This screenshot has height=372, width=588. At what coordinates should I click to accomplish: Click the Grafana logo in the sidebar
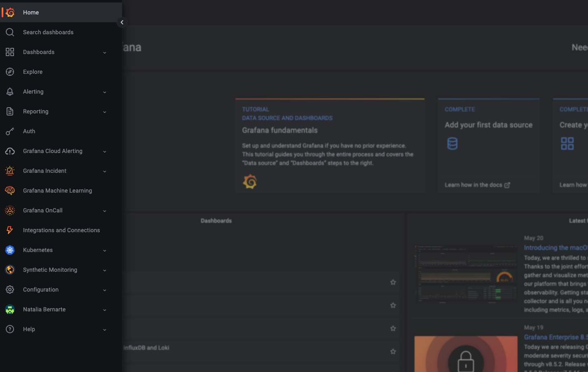point(10,12)
